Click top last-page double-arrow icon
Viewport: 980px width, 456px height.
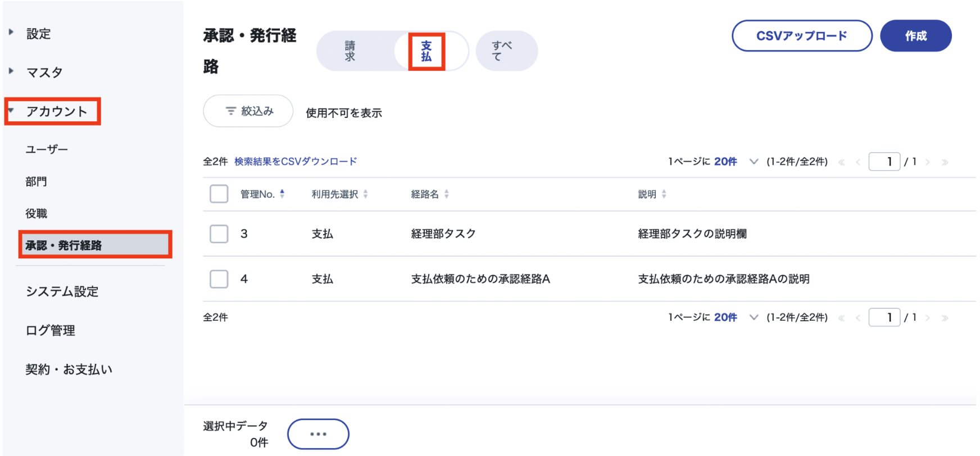[x=945, y=162]
